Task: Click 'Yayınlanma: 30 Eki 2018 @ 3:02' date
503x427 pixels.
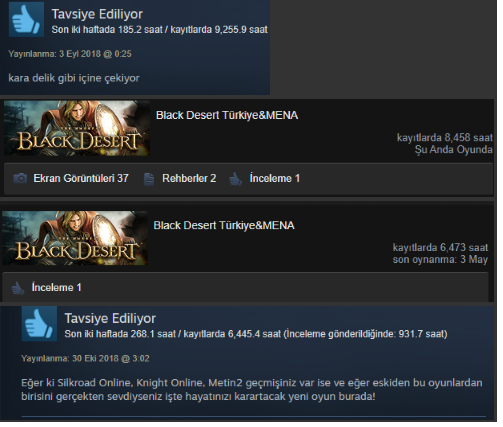Action: [85, 359]
